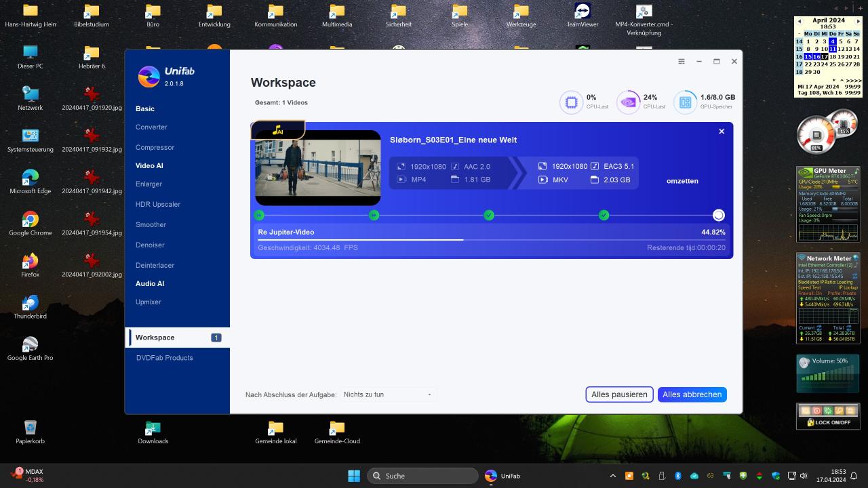Click the source resolution icon next to 1920x1080
Viewport: 868px width, 488px height.
coord(401,166)
